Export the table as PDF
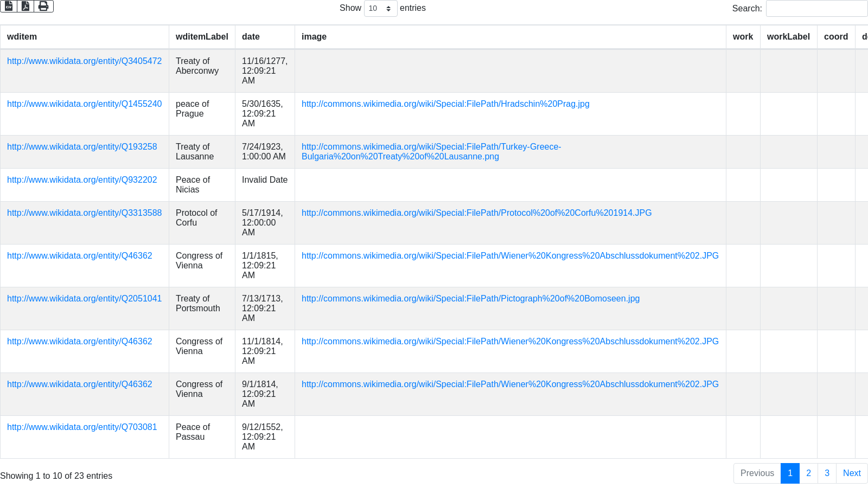This screenshot has width=868, height=488. pos(25,6)
